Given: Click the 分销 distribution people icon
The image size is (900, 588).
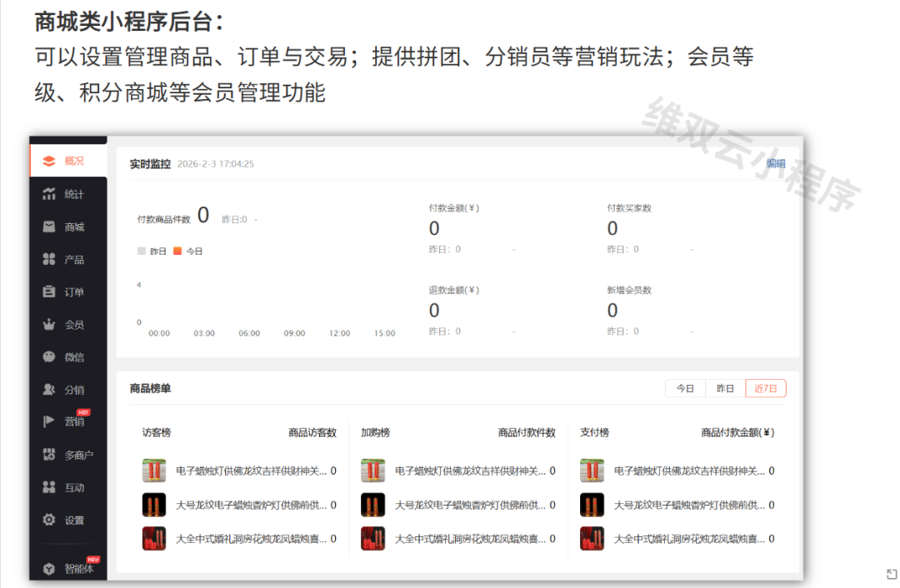Looking at the screenshot, I should coord(49,390).
